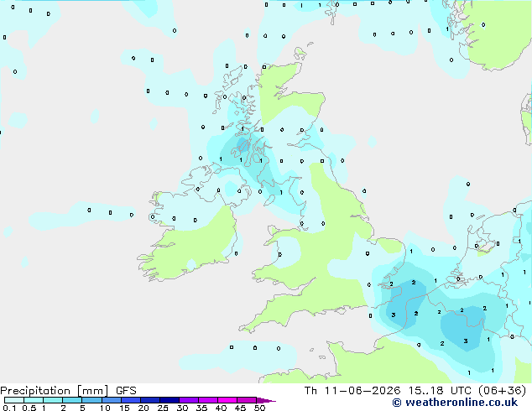Click the '35' legend scale label

click(201, 408)
